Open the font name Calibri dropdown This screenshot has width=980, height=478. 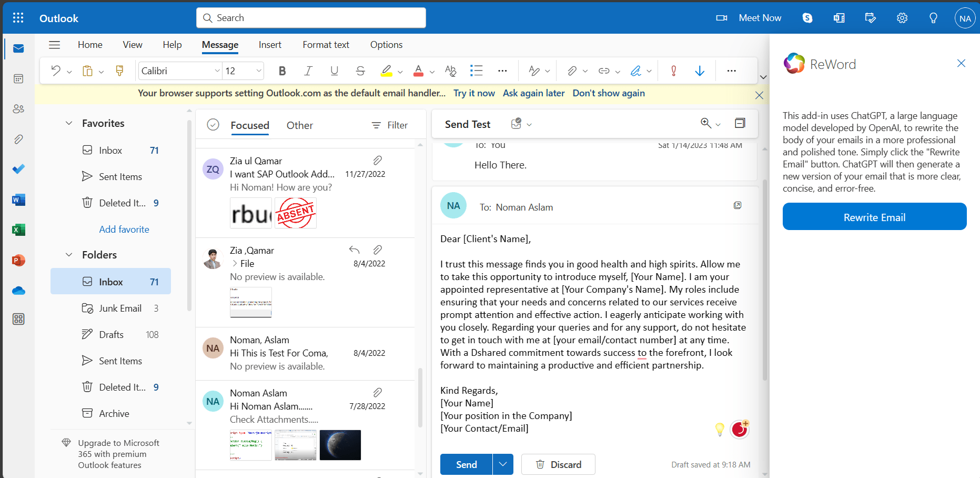point(217,71)
